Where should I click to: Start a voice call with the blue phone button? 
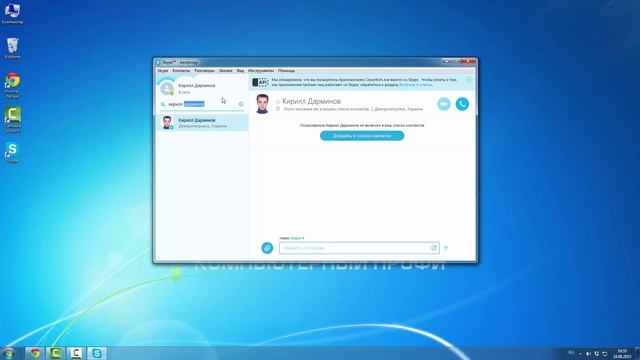click(462, 104)
